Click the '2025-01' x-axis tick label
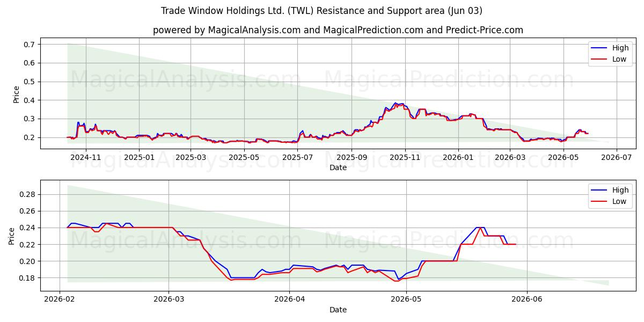 tap(139, 157)
